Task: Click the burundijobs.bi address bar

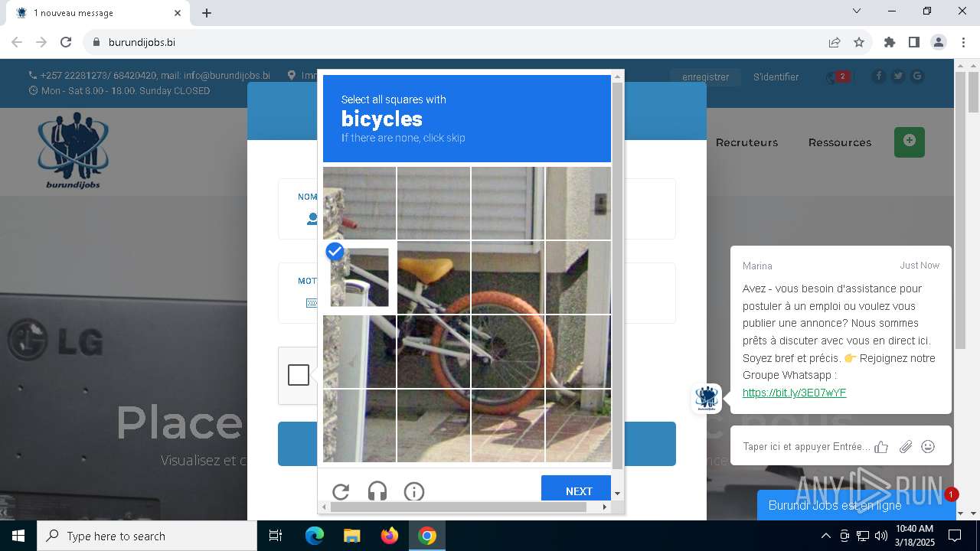Action: [459, 42]
